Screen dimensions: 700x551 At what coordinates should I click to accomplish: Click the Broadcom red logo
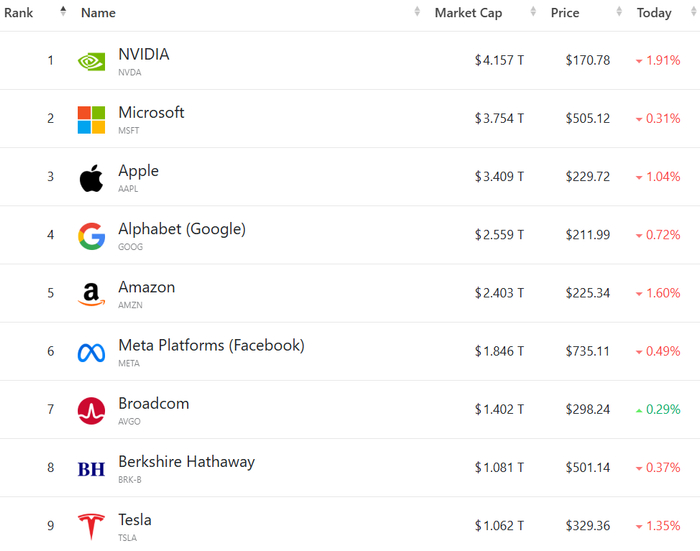91,411
